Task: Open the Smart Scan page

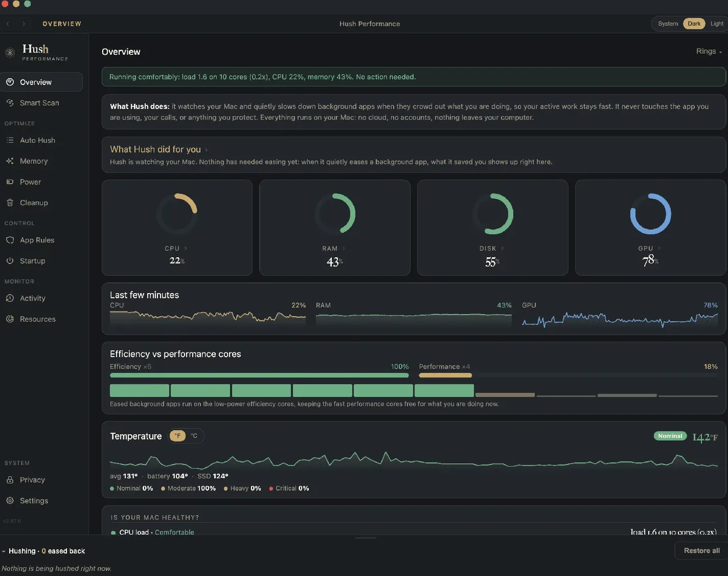Action: [x=41, y=103]
